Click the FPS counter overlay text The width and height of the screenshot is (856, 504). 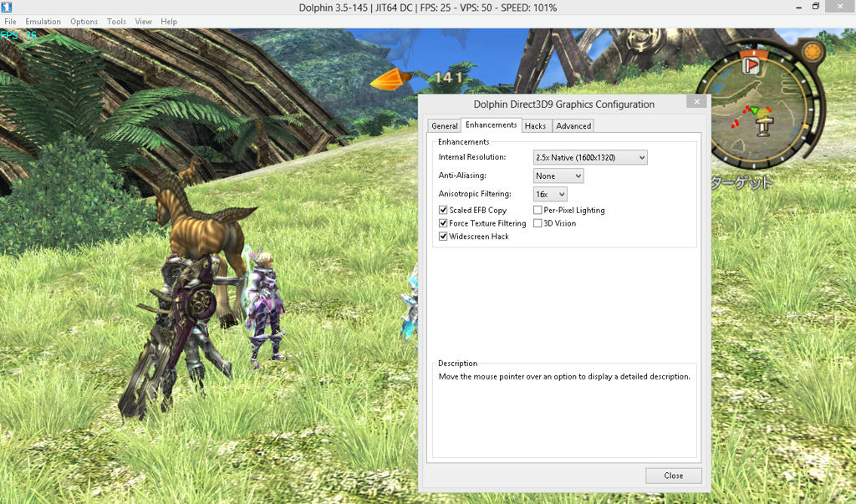[18, 35]
